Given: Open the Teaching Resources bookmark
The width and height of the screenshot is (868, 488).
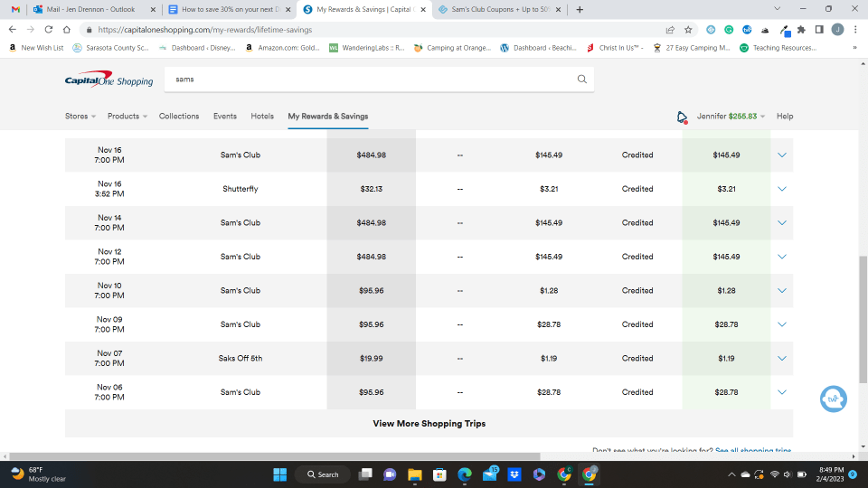Looking at the screenshot, I should click(778, 48).
